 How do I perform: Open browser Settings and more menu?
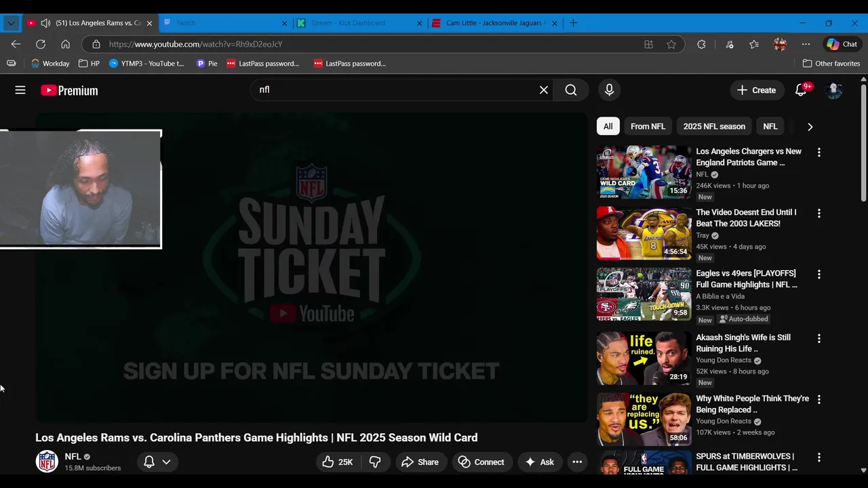pos(806,44)
